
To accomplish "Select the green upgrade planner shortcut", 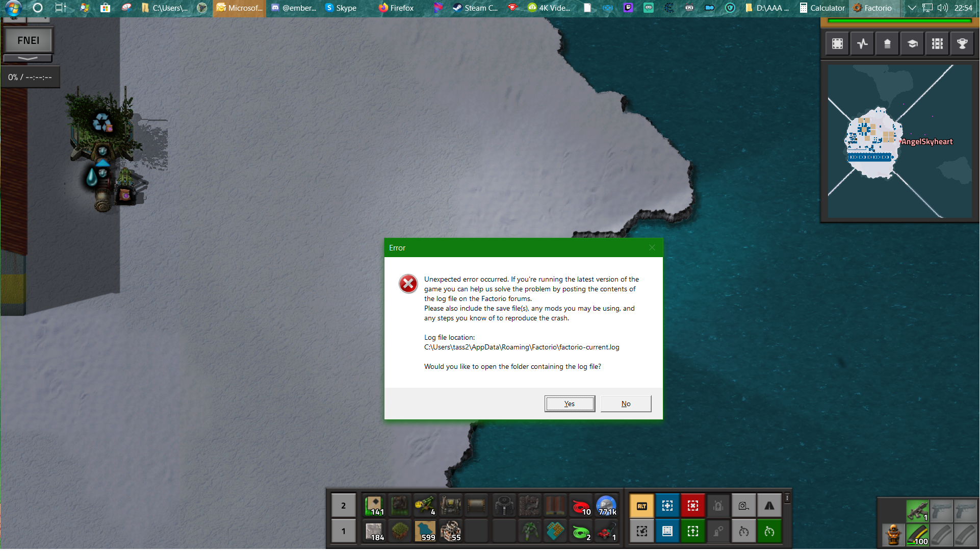I will click(x=693, y=531).
